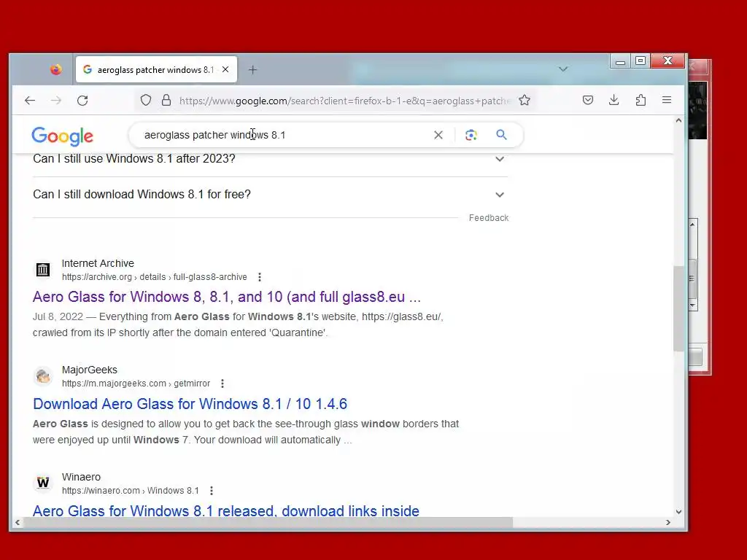Open the Downloads panel
Screen dimensions: 747x560
(614, 100)
